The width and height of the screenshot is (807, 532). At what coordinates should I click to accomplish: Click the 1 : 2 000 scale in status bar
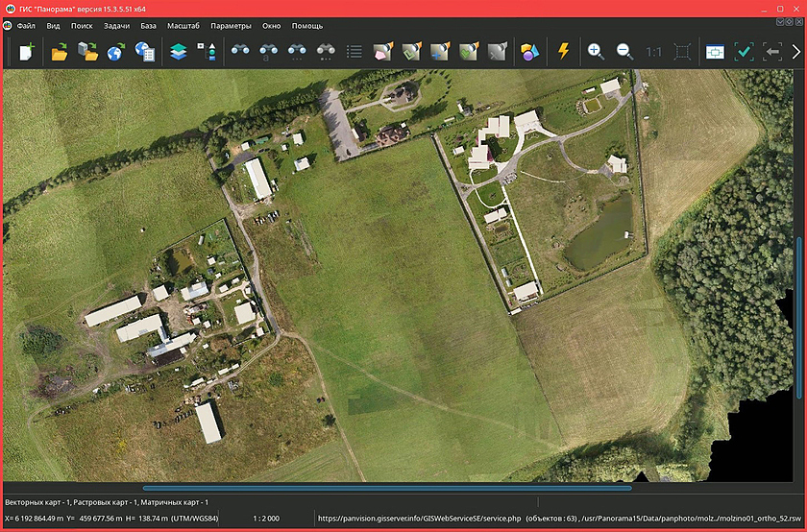pyautogui.click(x=266, y=519)
